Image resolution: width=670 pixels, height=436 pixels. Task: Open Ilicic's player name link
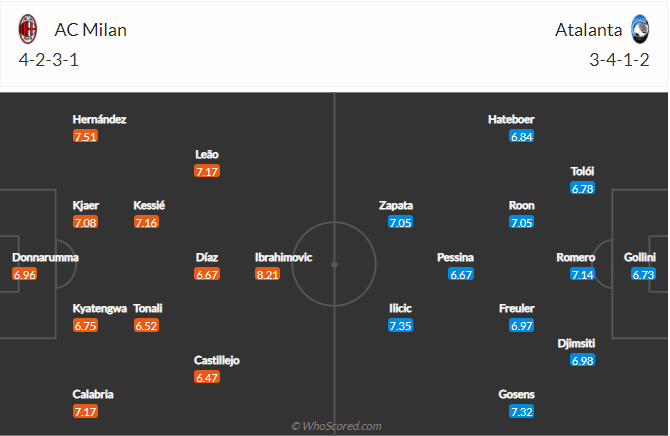[400, 308]
